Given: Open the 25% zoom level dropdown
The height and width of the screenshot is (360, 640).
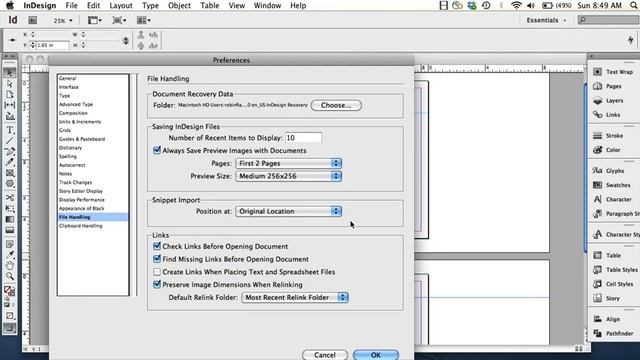Looking at the screenshot, I should tap(63, 20).
